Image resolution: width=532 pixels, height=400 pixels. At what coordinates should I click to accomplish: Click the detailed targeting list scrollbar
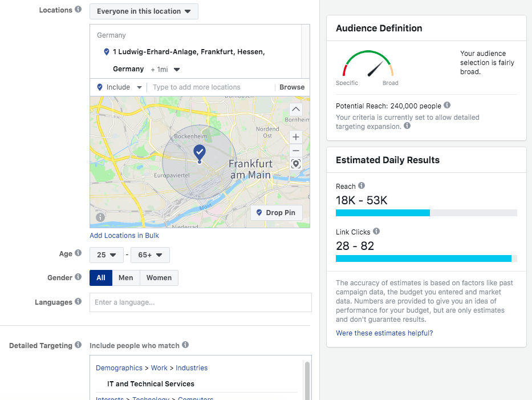[307, 380]
